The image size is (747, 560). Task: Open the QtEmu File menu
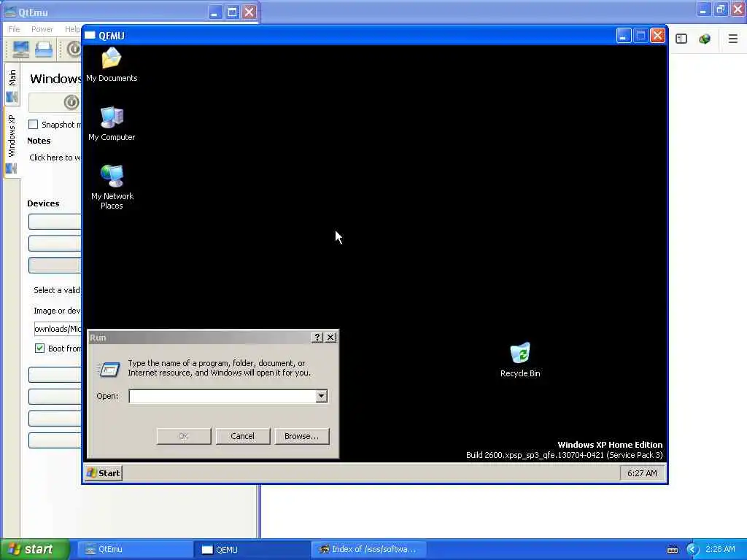pyautogui.click(x=14, y=29)
